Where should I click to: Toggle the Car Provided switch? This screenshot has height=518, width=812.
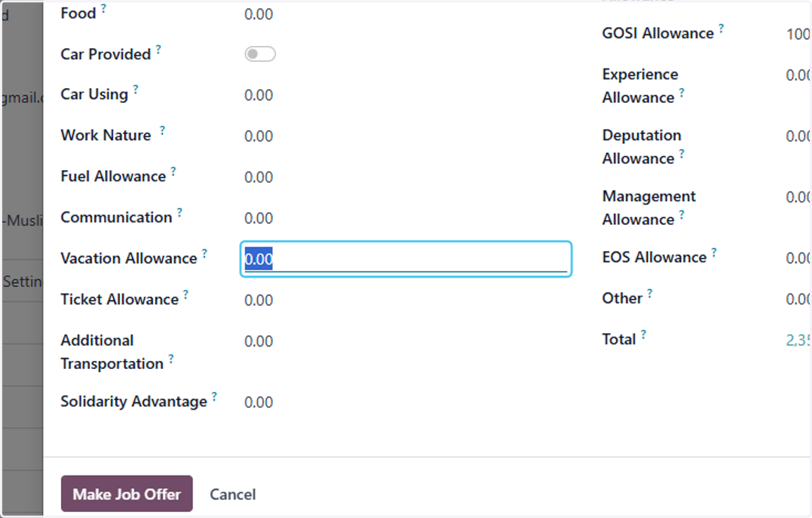coord(260,54)
